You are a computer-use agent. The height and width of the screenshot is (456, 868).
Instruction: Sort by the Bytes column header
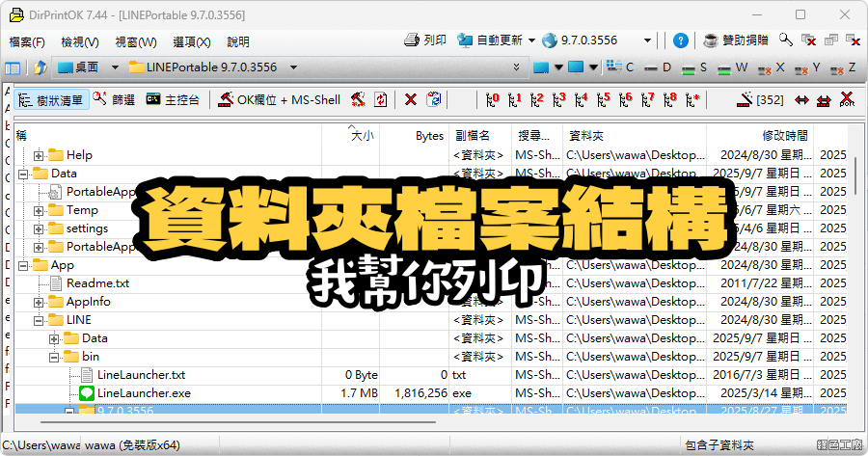[414, 136]
